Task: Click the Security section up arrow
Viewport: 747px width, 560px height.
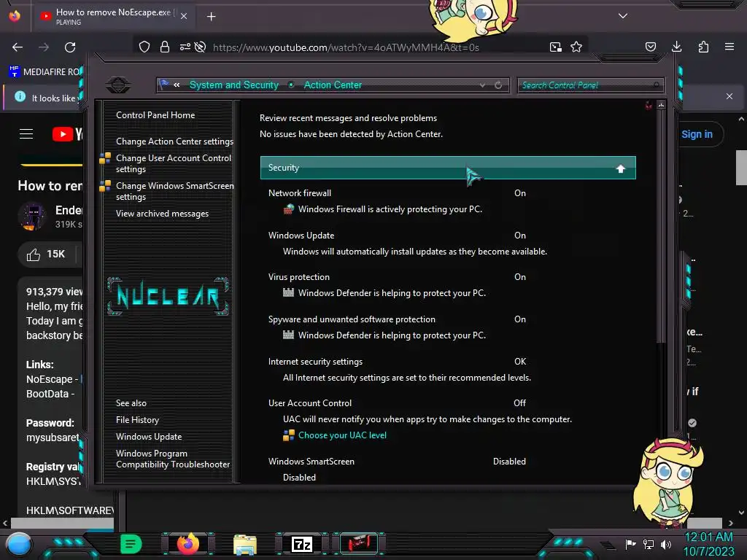Action: pyautogui.click(x=620, y=168)
